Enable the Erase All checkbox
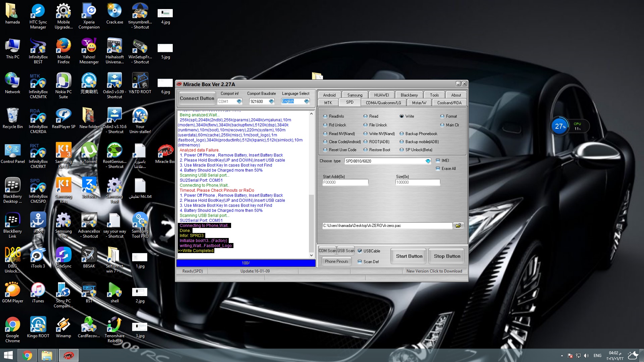The height and width of the screenshot is (362, 644). point(438,169)
